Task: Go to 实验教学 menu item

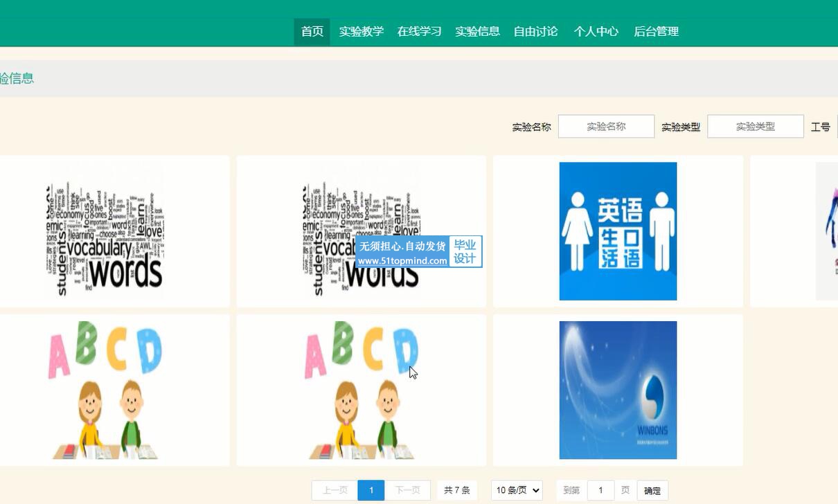Action: 361,31
